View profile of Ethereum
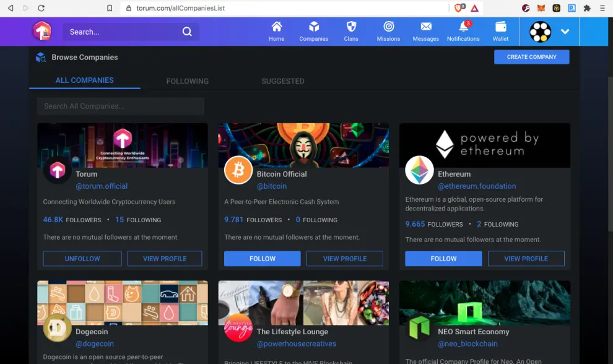613x364 pixels. coord(526,259)
